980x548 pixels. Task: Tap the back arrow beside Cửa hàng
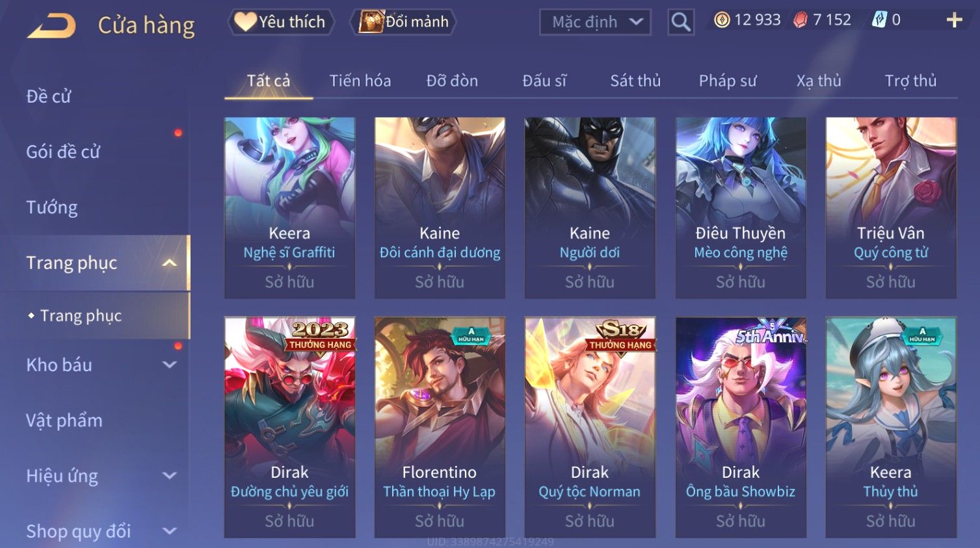click(51, 26)
